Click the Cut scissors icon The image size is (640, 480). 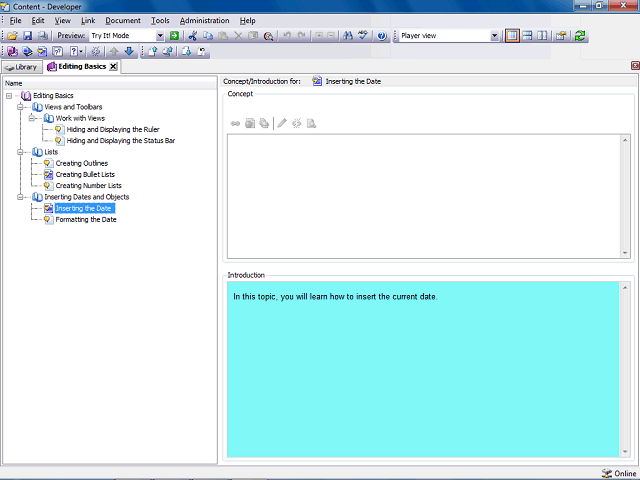coord(193,36)
